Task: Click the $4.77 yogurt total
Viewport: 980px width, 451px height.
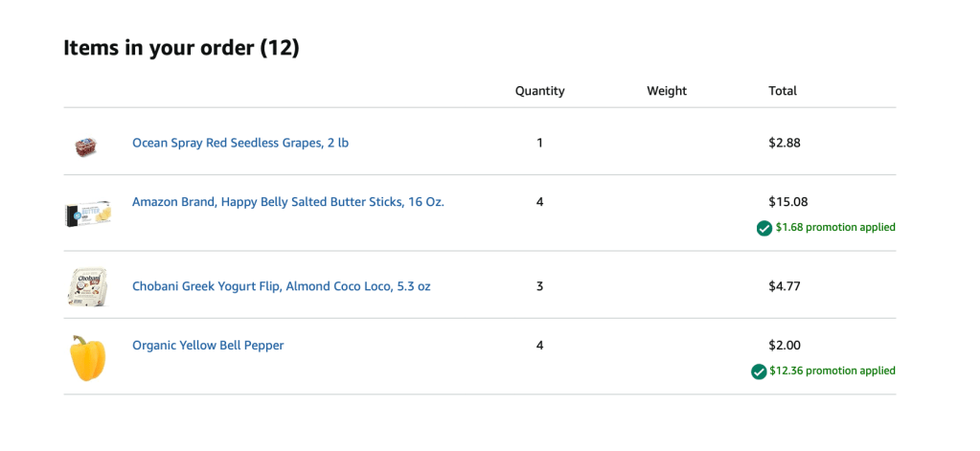Action: (784, 286)
